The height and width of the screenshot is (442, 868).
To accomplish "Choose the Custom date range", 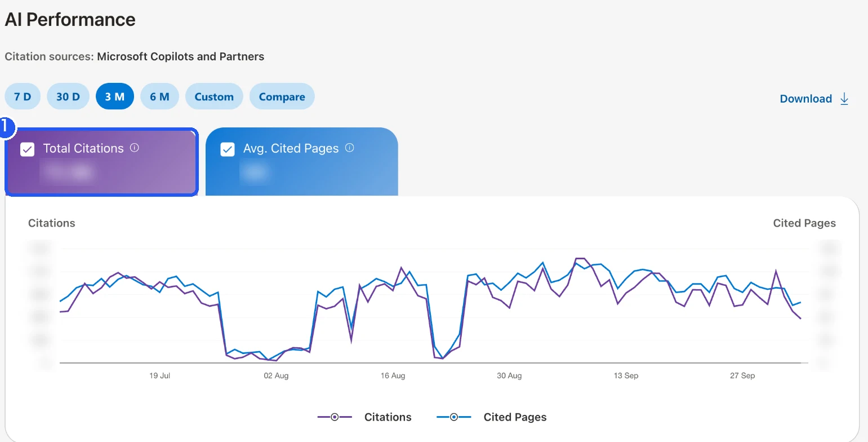I will [214, 96].
